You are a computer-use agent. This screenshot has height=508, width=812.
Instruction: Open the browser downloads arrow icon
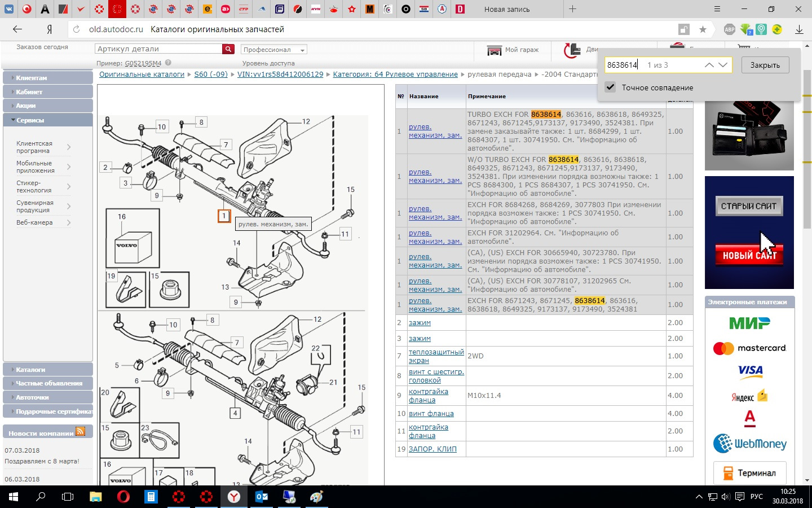coord(799,29)
